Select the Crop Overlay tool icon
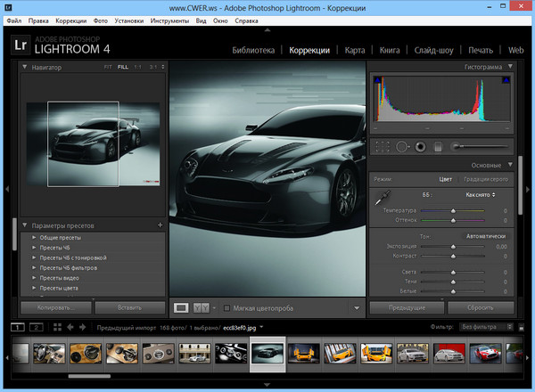Image resolution: width=535 pixels, height=392 pixels. coord(383,146)
